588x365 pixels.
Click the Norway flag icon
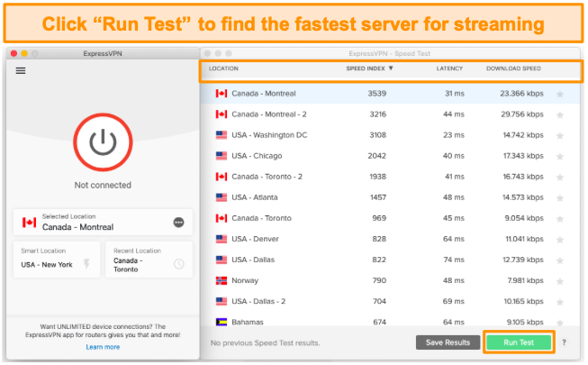[x=222, y=280]
